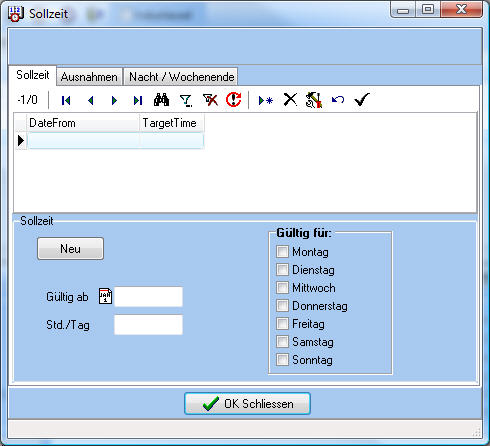Screen dimensions: 490x446
Task: Maximize the Sollzeit window
Action: tap(428, 9)
